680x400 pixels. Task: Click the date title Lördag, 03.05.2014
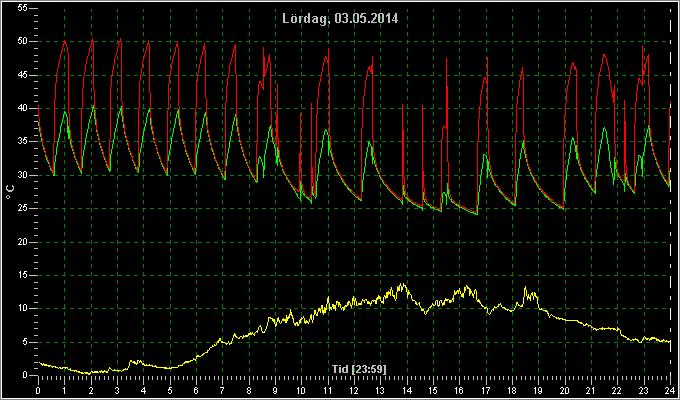[340, 18]
